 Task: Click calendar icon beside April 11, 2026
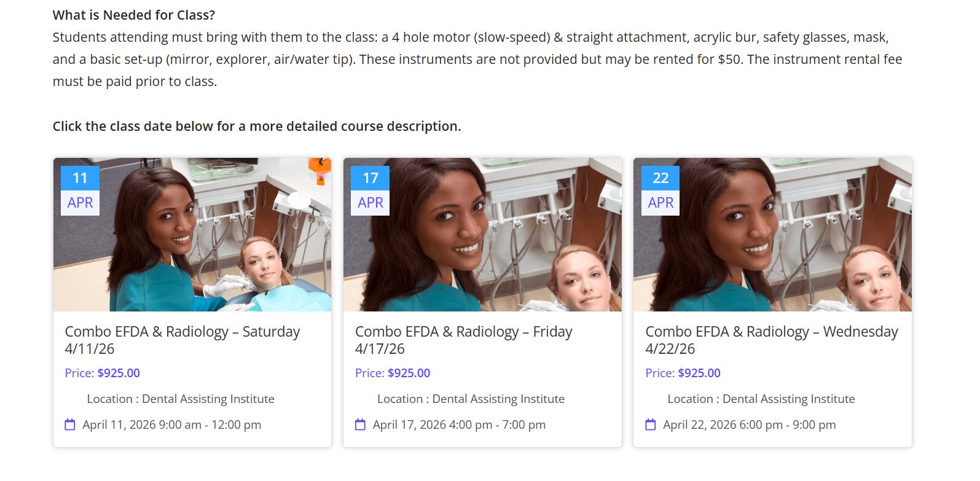click(x=70, y=424)
